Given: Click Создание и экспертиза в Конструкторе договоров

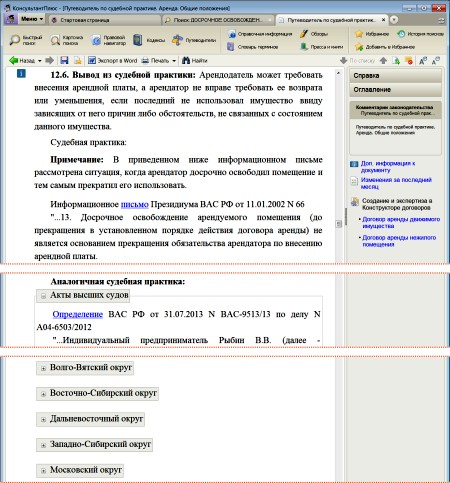Looking at the screenshot, I should [x=396, y=204].
